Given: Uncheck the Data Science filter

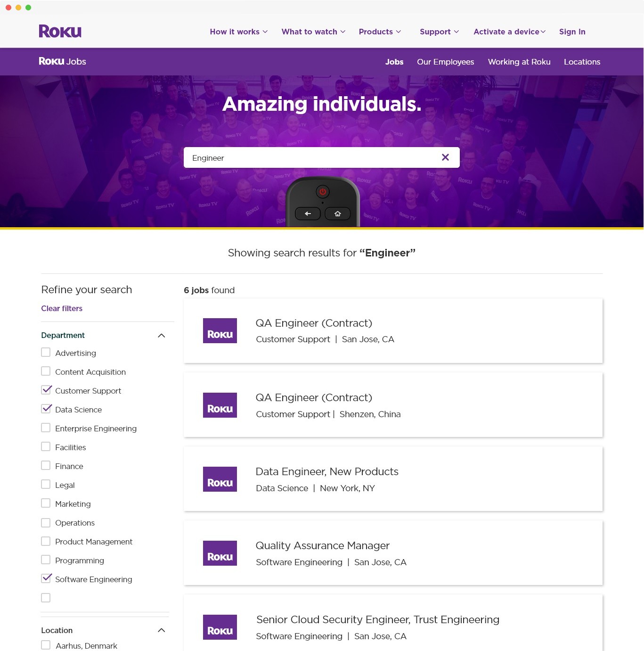Looking at the screenshot, I should point(46,409).
